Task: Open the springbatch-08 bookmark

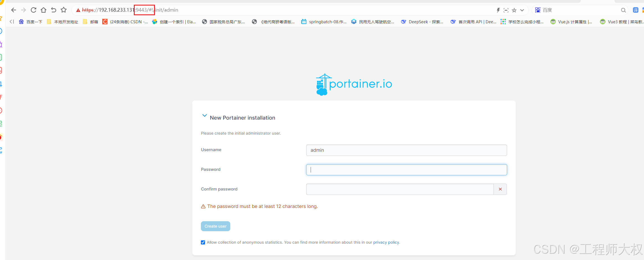Action: [324, 22]
